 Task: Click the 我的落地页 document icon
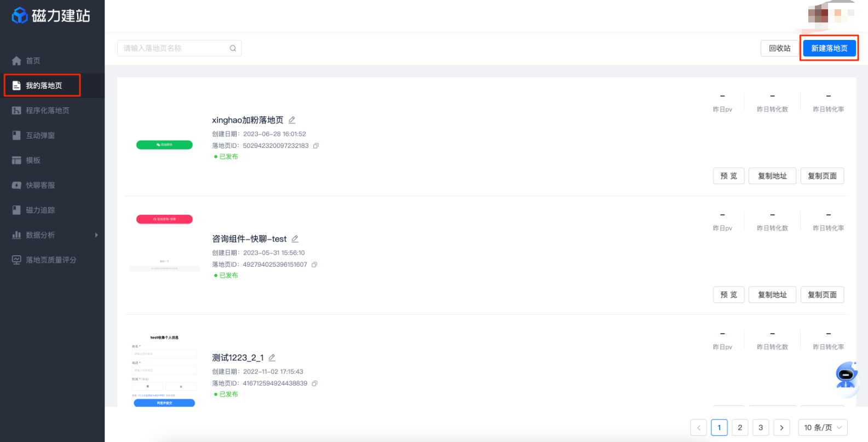click(x=16, y=85)
